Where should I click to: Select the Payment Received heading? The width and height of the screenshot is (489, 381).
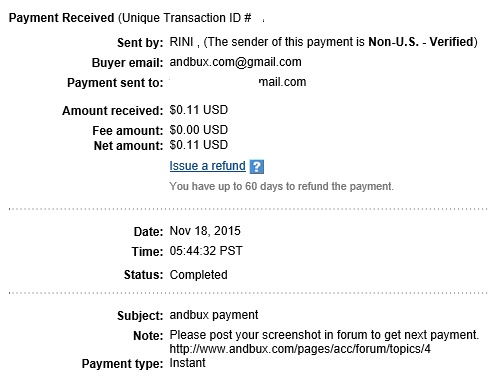coord(61,18)
